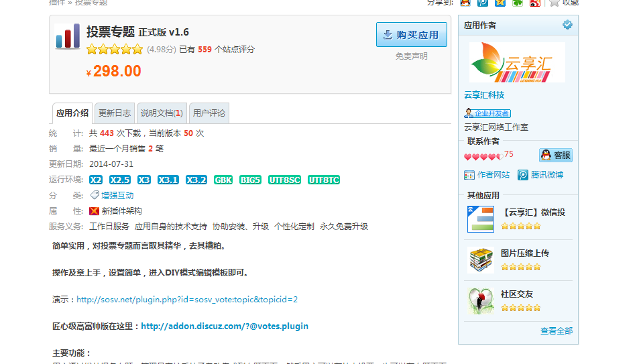Open the 增强互动 category link
The height and width of the screenshot is (364, 641).
117,195
